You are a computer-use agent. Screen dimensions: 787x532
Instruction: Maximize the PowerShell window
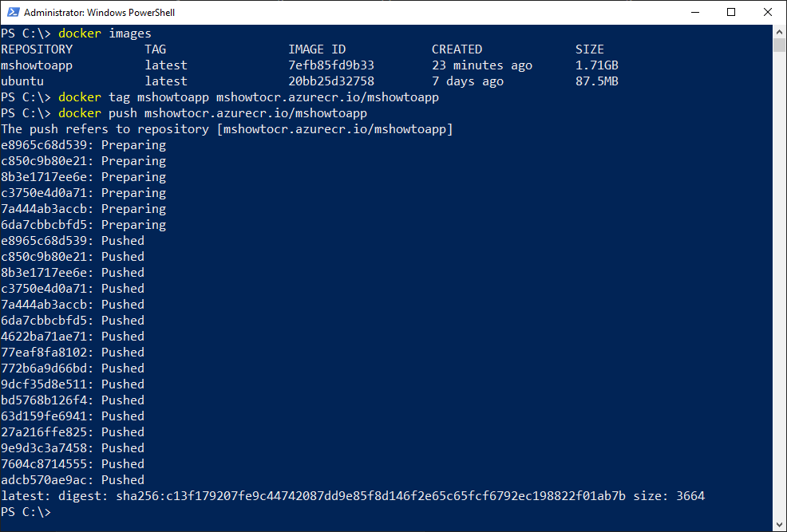[731, 12]
